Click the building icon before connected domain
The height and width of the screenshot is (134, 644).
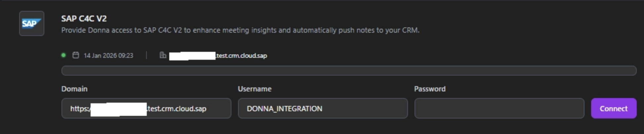click(x=163, y=55)
